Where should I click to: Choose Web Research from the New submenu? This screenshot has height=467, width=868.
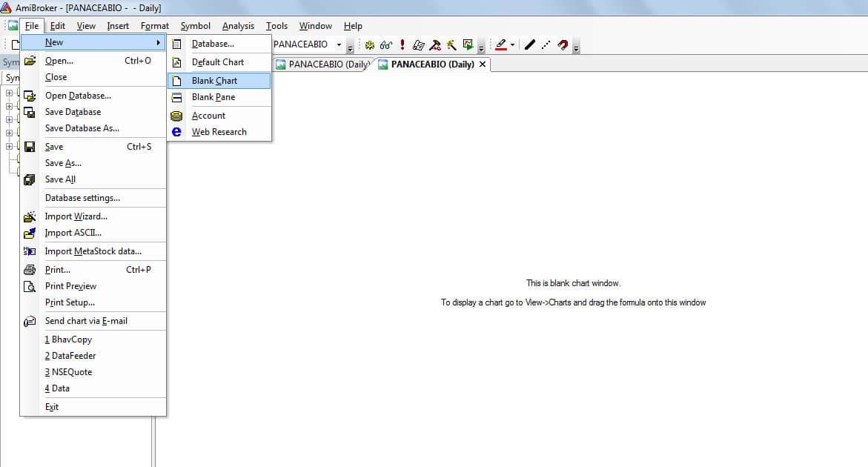coord(217,131)
